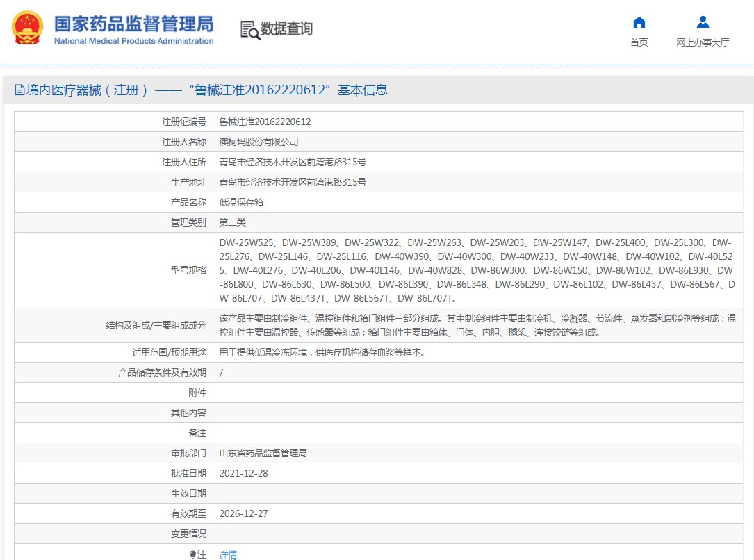This screenshot has height=560, width=754.
Task: Open the 数据查询 heading text
Action: pos(286,28)
